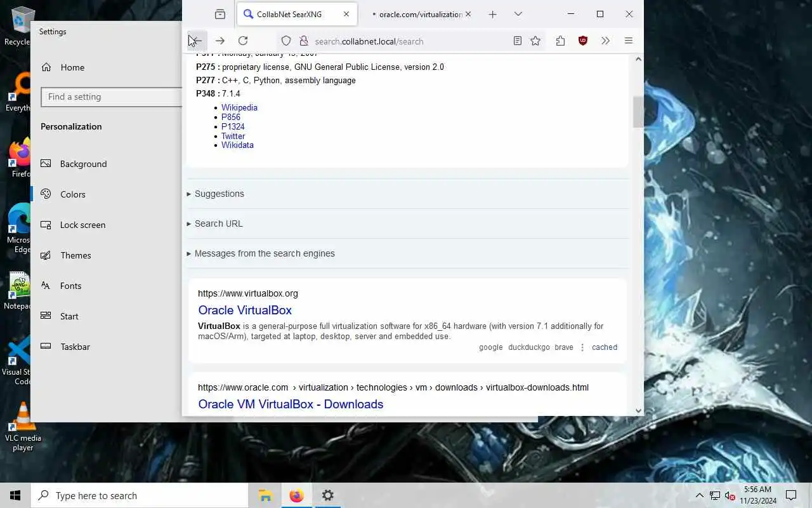
Task: Show more toolbar tools chevrons
Action: [605, 41]
